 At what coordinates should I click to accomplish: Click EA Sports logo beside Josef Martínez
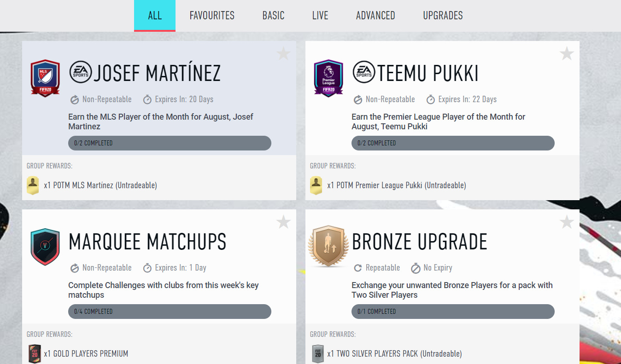(x=81, y=72)
